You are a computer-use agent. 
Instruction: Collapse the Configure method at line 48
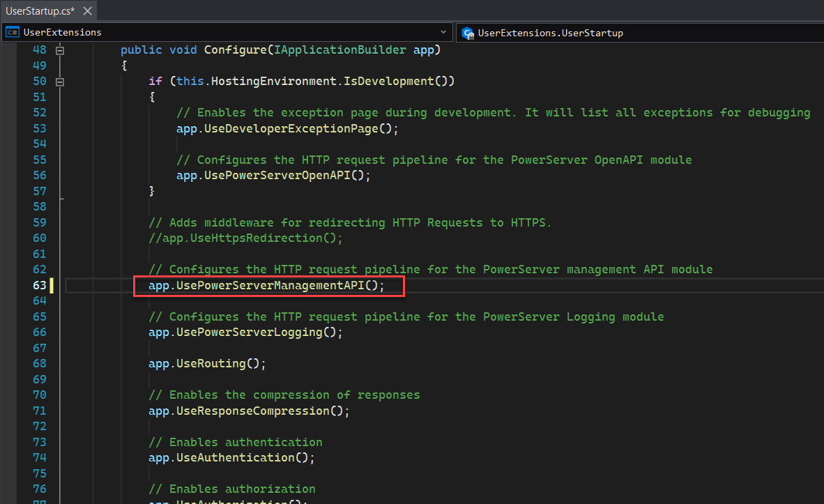point(60,50)
